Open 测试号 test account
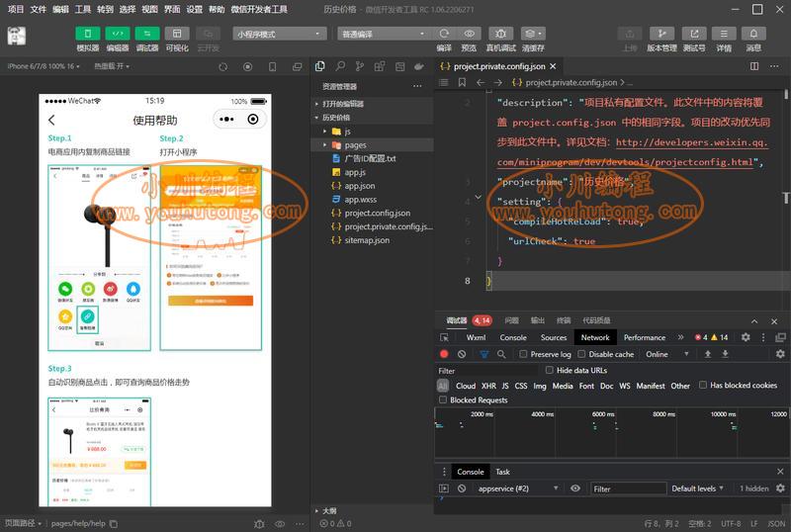 pos(694,34)
